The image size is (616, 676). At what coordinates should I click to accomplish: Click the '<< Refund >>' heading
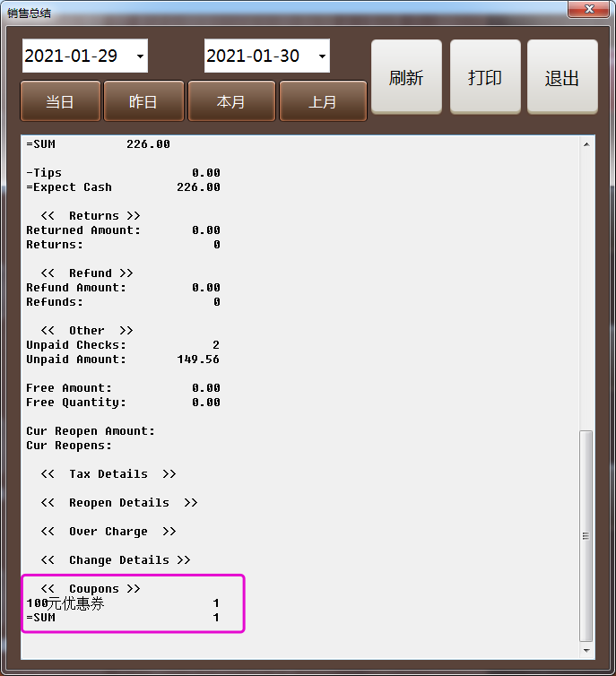point(87,273)
